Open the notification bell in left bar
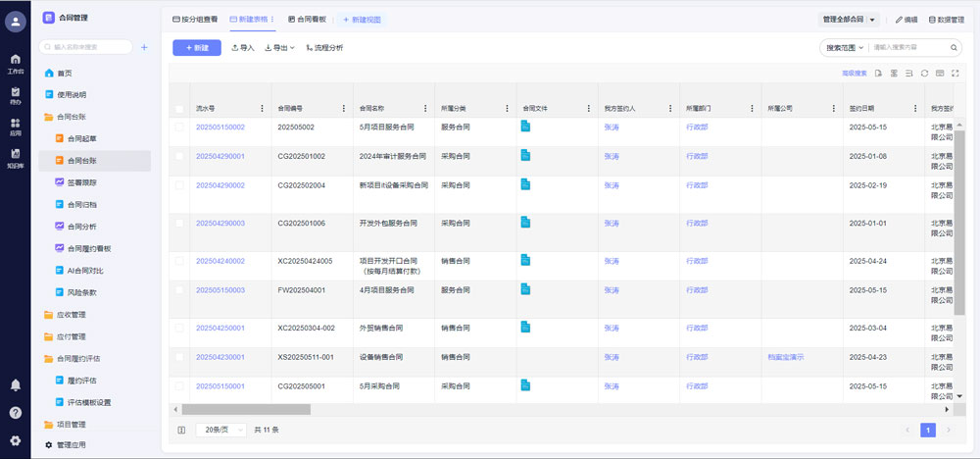This screenshot has width=980, height=459. 15,385
